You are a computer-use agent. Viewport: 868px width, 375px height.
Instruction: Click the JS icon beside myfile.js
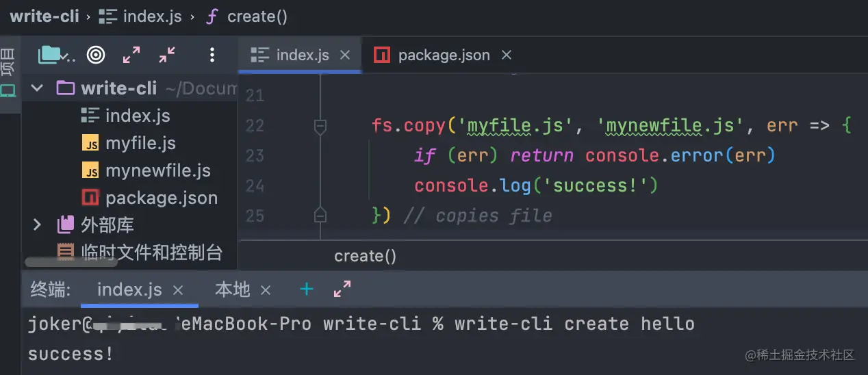(x=90, y=143)
